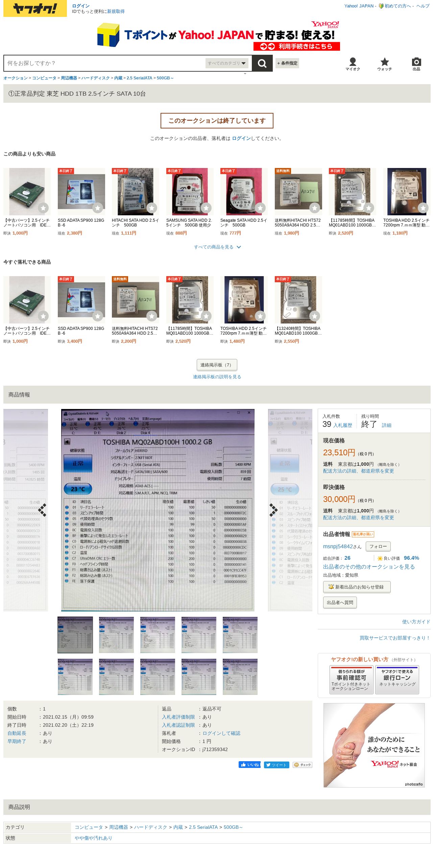Star the HITACHI SATA HDD 1,111 yen item
The image size is (434, 868).
click(152, 208)
